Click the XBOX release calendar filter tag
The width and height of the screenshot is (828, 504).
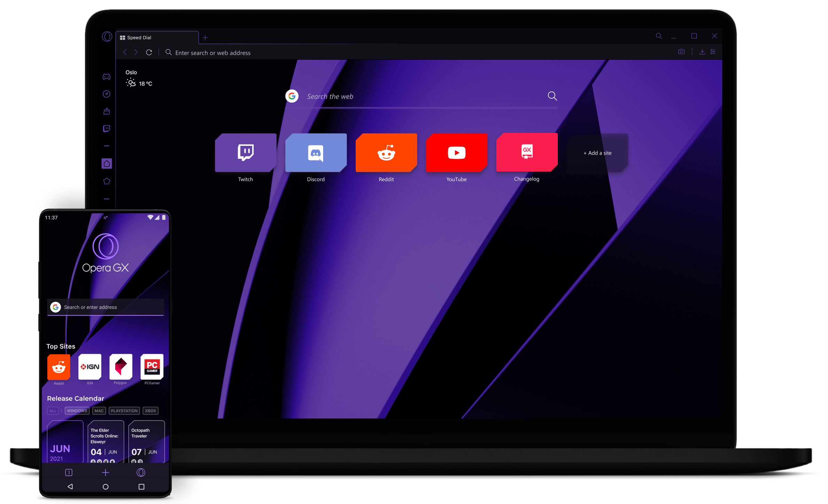(151, 410)
